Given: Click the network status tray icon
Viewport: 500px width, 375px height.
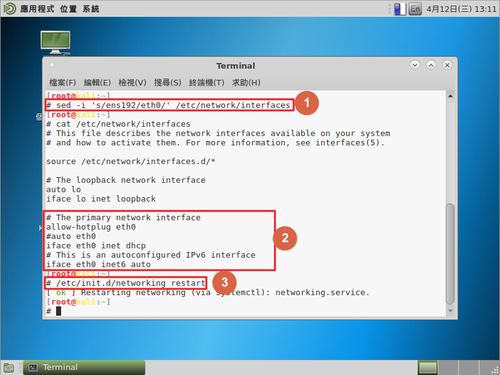Looking at the screenshot, I should tap(400, 9).
